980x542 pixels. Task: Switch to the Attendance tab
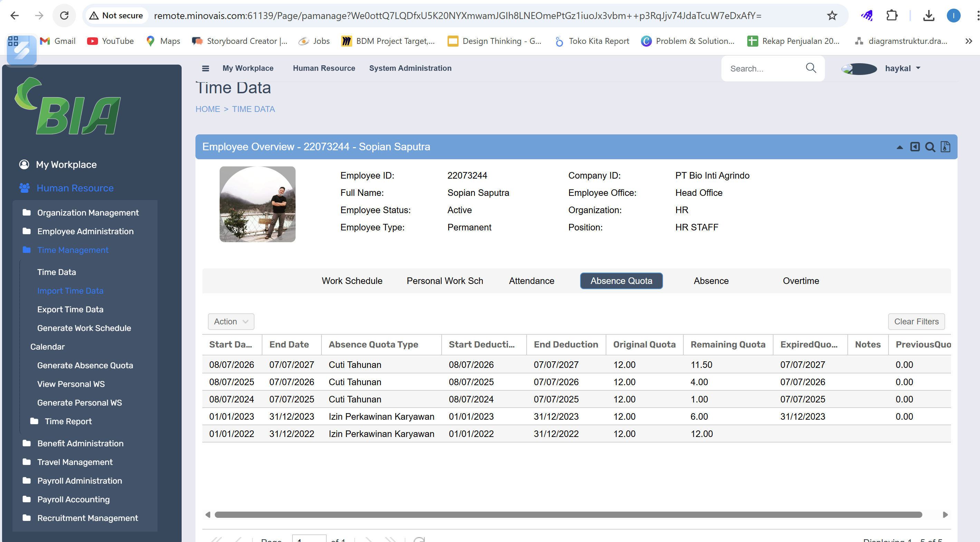531,281
